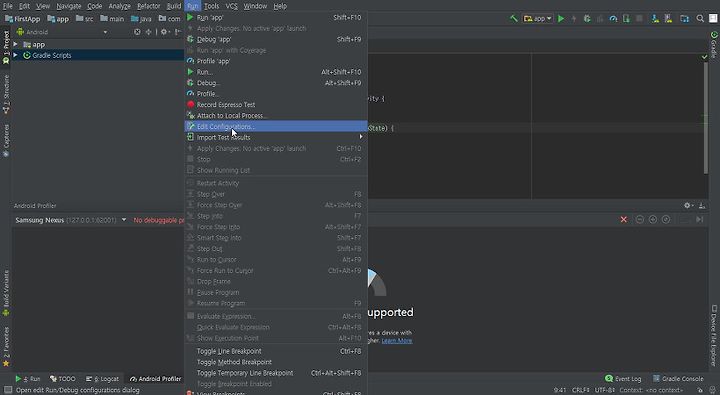Choose Edit Configurations... in Run menu

[276, 126]
